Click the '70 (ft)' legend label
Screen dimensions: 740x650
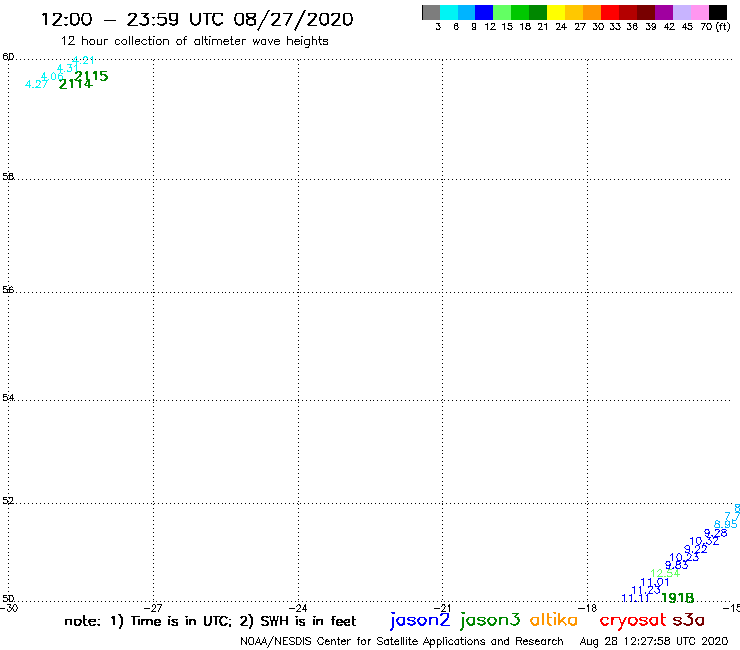[x=715, y=27]
